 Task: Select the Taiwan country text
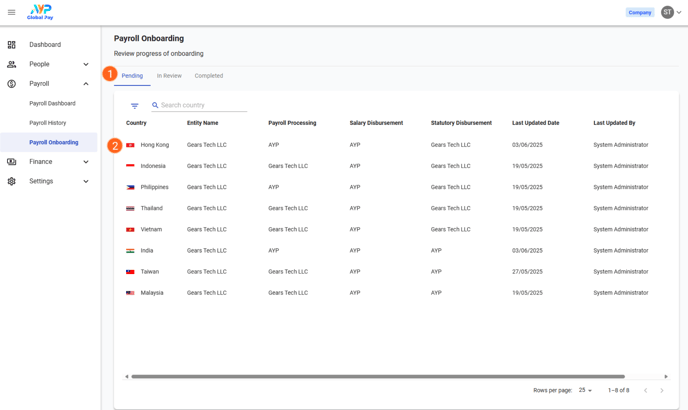[x=150, y=272]
